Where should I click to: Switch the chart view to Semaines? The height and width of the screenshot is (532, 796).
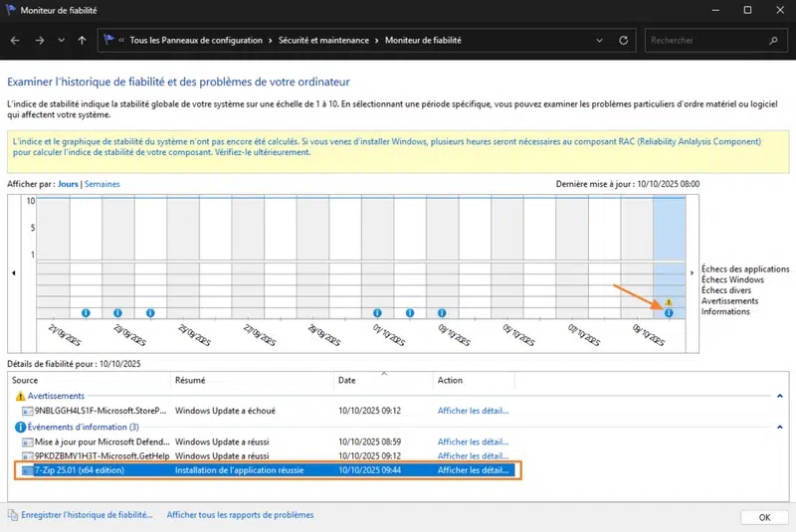tap(102, 184)
